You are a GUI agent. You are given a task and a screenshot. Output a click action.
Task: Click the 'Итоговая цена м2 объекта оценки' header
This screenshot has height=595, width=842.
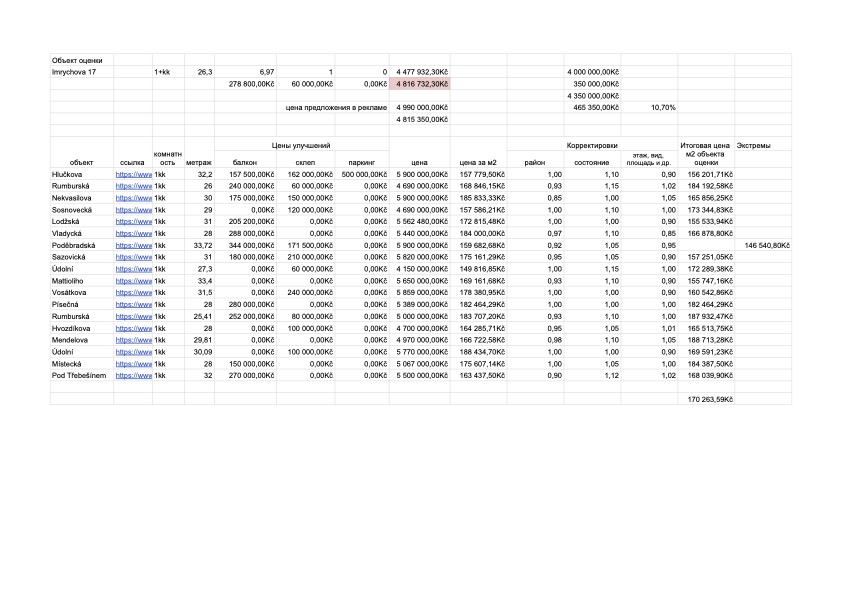coord(705,154)
